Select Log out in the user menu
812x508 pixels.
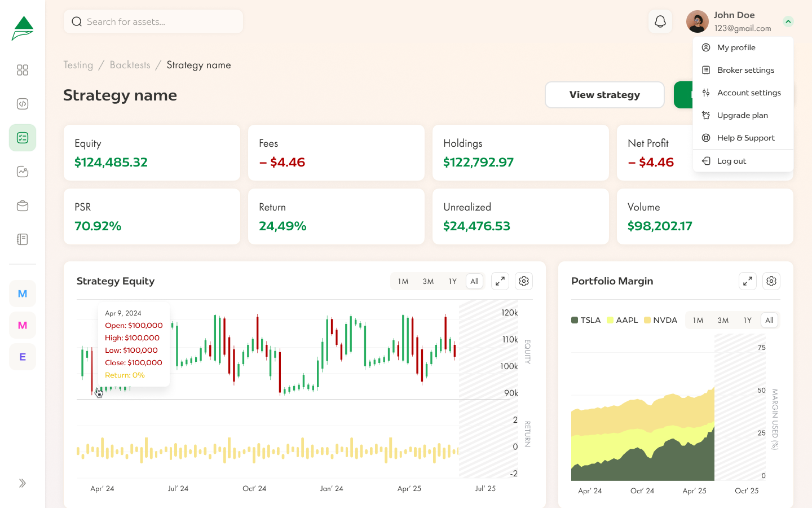(731, 161)
